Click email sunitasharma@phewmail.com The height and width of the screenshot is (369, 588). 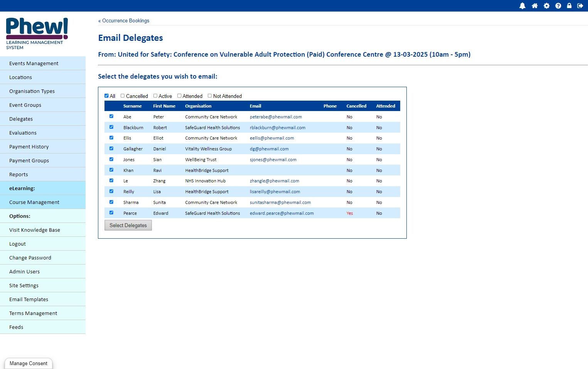point(280,202)
